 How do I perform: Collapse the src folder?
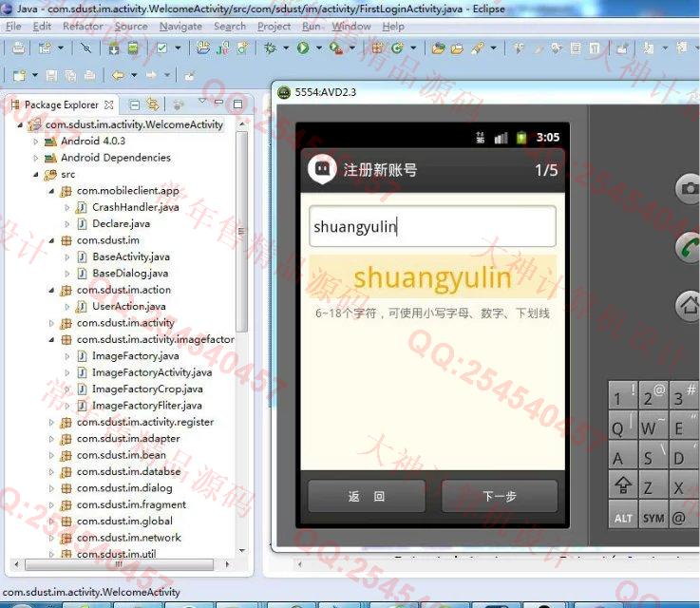36,175
